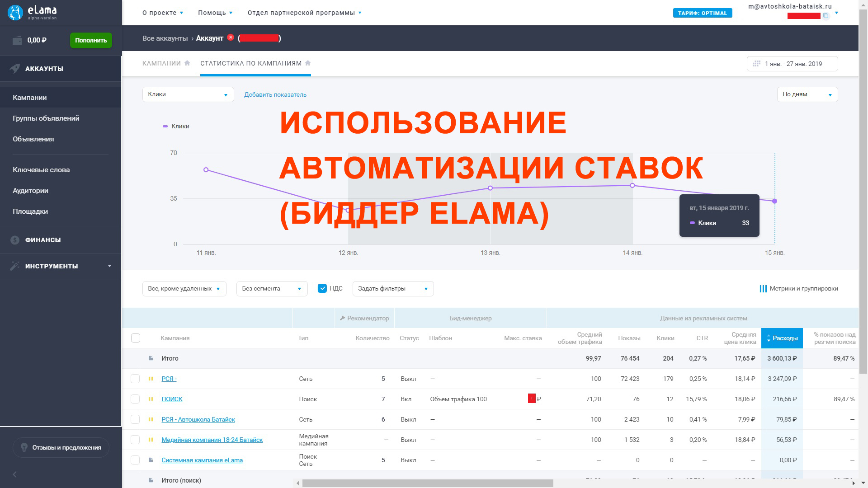Viewport: 868px width, 488px height.
Task: Open the Помощь menu
Action: 212,13
